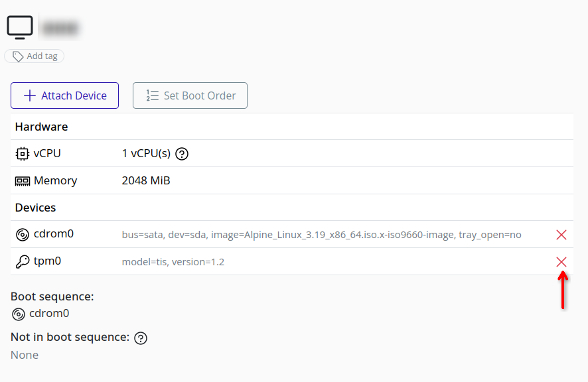Click the Add tag button
Image resolution: width=588 pixels, height=382 pixels.
[34, 56]
